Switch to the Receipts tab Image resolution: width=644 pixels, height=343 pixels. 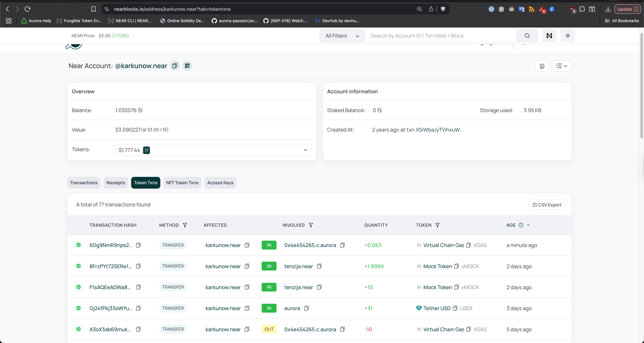[116, 183]
